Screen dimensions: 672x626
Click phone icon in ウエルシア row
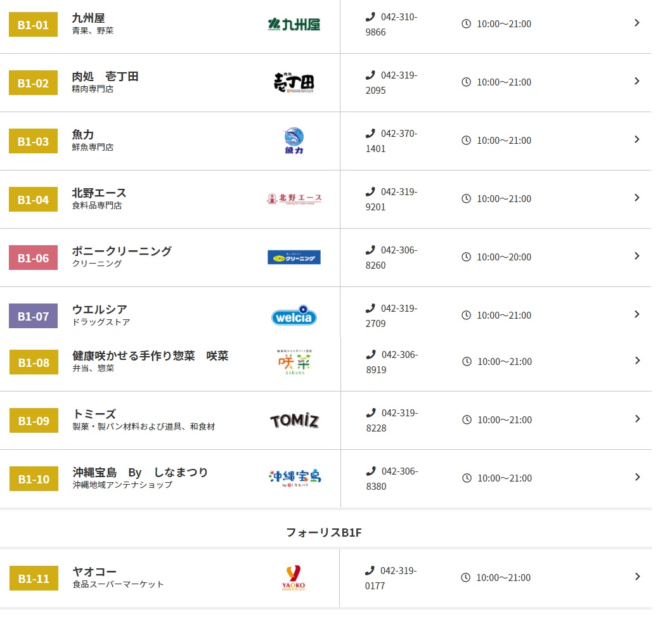(x=370, y=309)
